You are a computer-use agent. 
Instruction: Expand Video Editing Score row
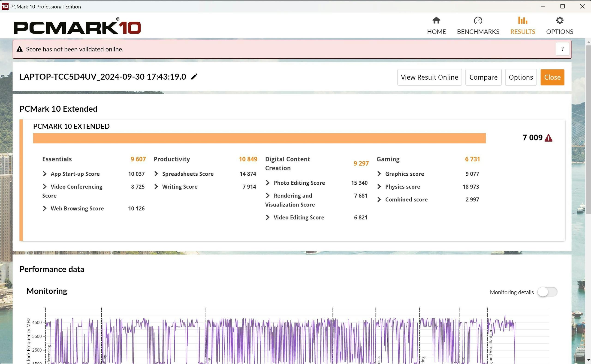coord(268,217)
